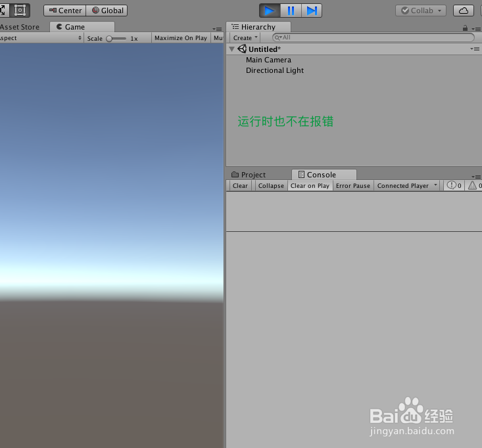Toggle Maximize On Play
This screenshot has height=448, width=482.
181,38
